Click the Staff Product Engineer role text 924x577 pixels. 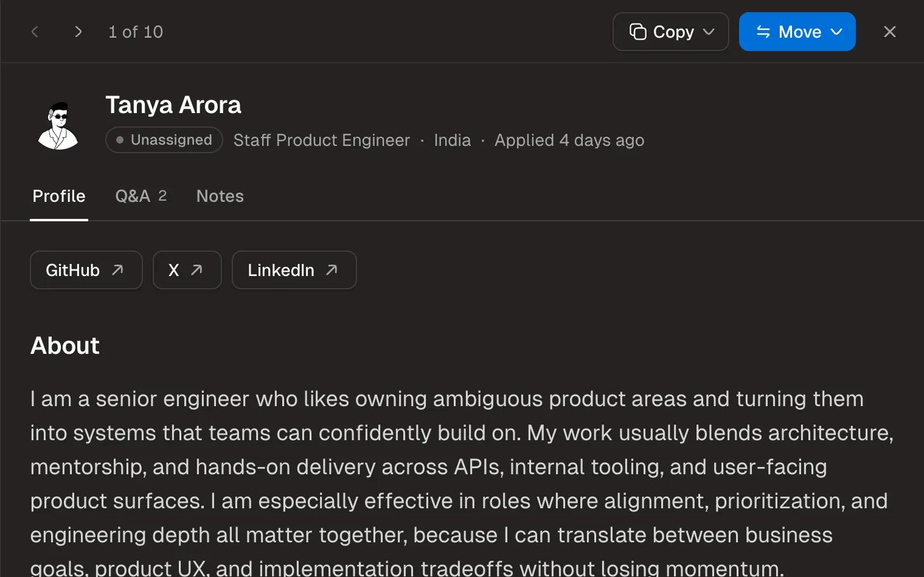322,140
